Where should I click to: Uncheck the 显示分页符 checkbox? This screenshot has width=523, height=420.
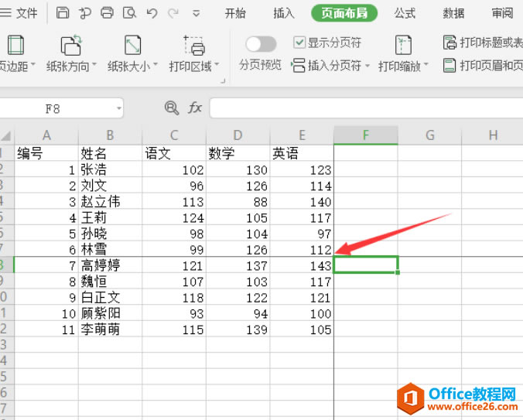click(299, 43)
